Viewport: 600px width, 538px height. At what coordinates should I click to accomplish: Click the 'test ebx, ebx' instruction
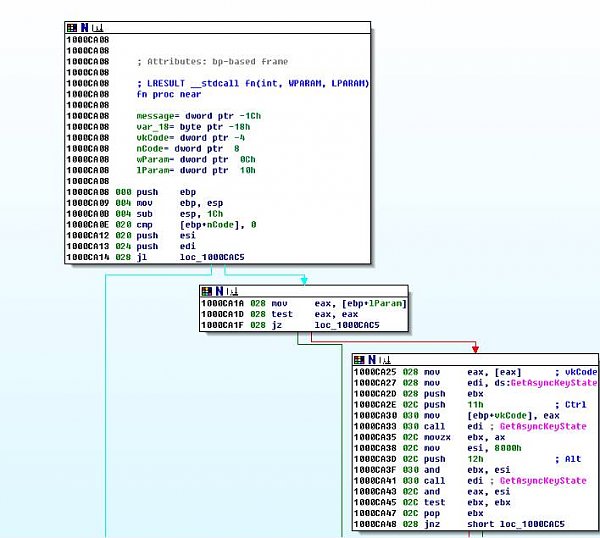click(x=467, y=503)
